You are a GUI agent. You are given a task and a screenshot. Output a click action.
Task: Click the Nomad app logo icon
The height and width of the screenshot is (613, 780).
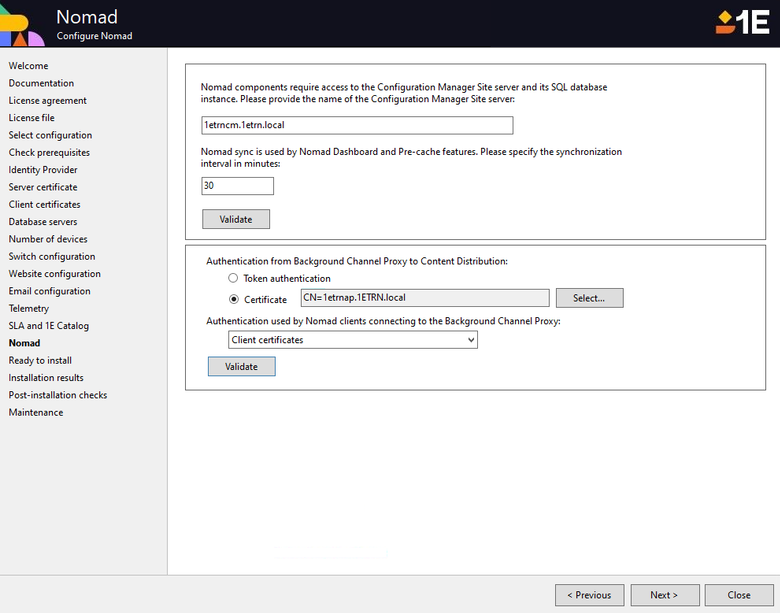tap(22, 25)
